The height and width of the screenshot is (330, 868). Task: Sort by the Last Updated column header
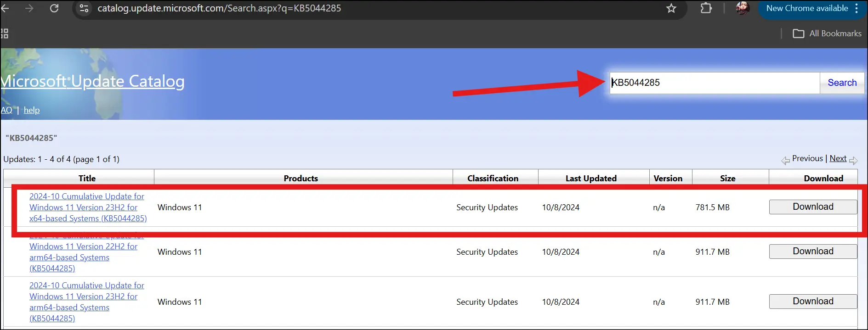click(x=591, y=179)
